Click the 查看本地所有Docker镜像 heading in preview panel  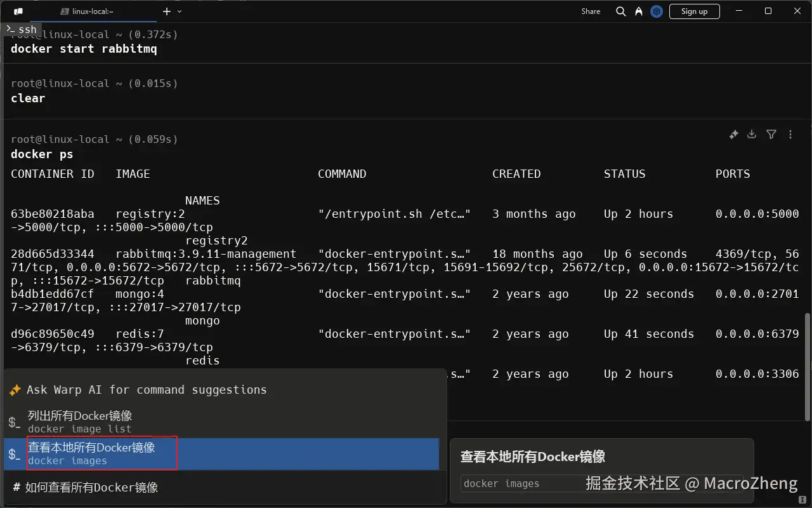(x=533, y=457)
